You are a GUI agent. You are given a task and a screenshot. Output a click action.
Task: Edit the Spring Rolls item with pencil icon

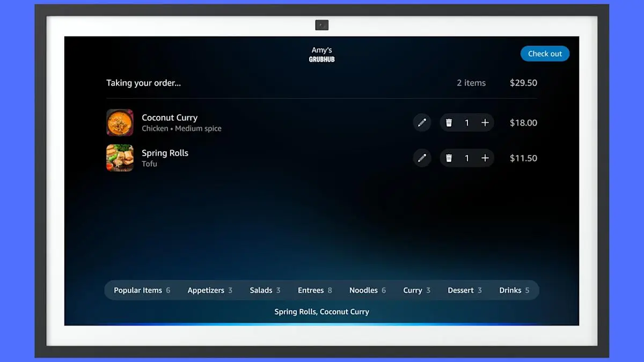coord(422,158)
